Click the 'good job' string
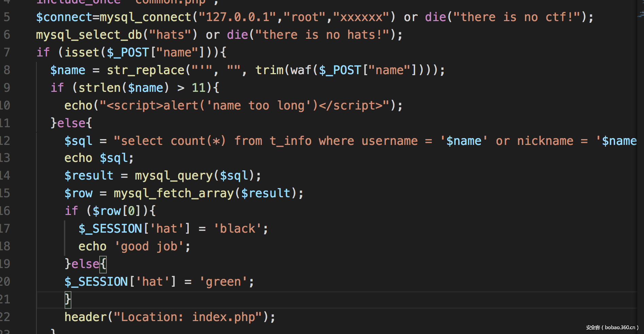644x334 pixels. coord(149,247)
